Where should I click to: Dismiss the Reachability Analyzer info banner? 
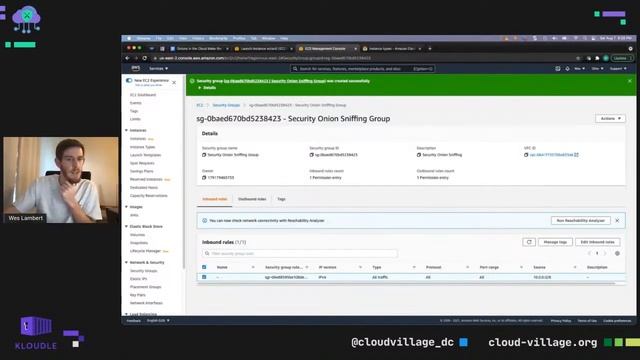pos(617,220)
